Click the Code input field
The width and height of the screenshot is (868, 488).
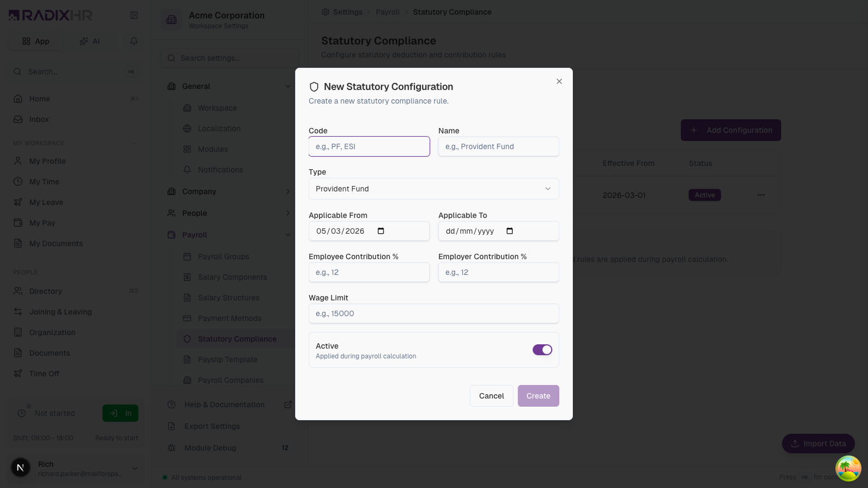click(369, 146)
